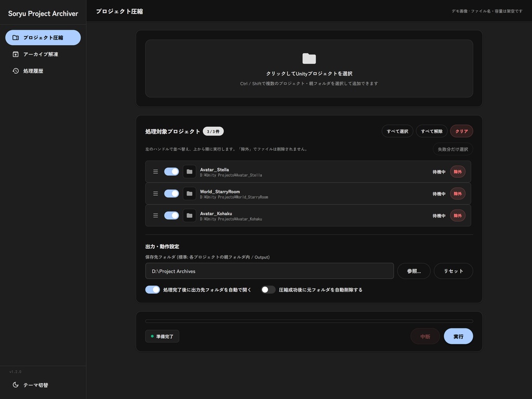Click the 実行 run button
Screen dimensions: 532x399
tap(458, 336)
